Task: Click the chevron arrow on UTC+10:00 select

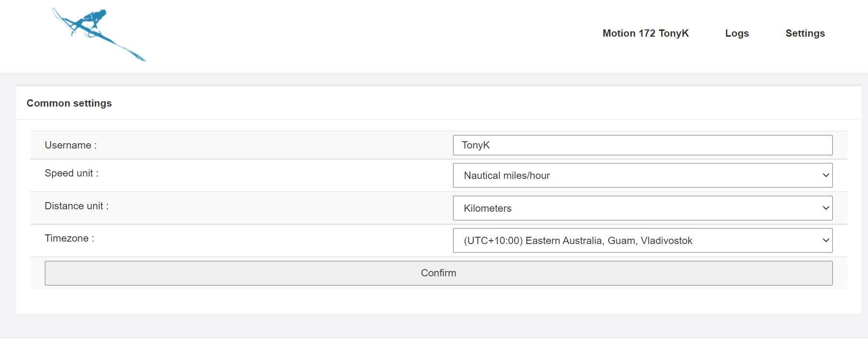Action: pyautogui.click(x=826, y=241)
